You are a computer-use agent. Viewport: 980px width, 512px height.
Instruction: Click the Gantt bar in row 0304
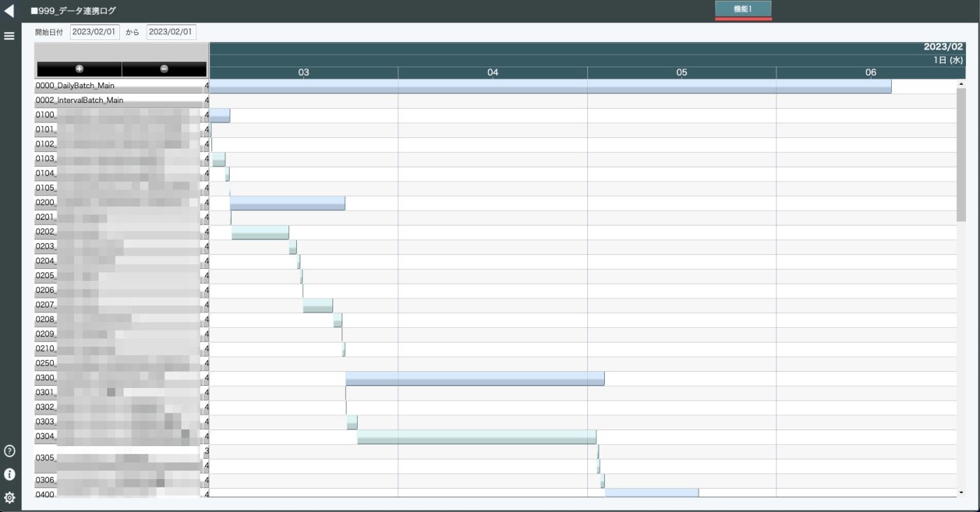pyautogui.click(x=477, y=437)
